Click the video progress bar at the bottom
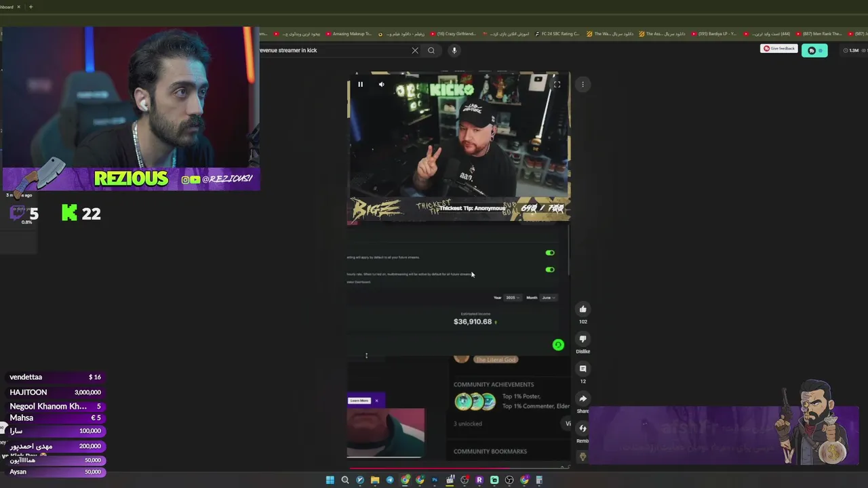868x488 pixels. (x=458, y=467)
